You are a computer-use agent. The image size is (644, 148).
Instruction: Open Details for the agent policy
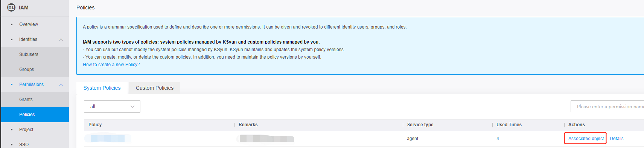coord(617,139)
